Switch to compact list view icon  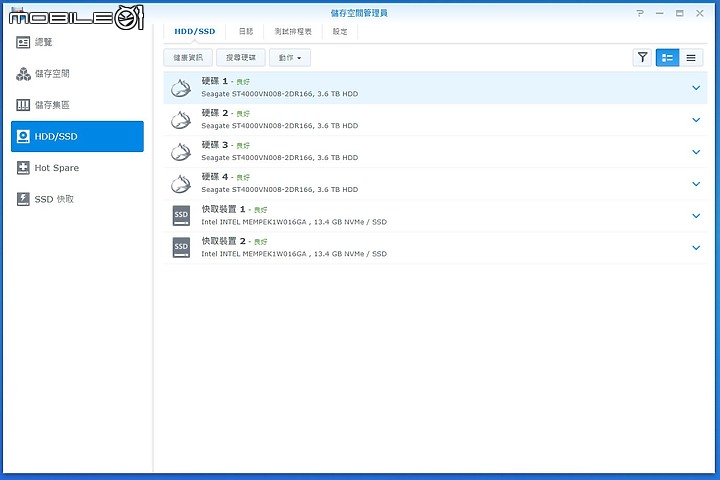point(691,57)
